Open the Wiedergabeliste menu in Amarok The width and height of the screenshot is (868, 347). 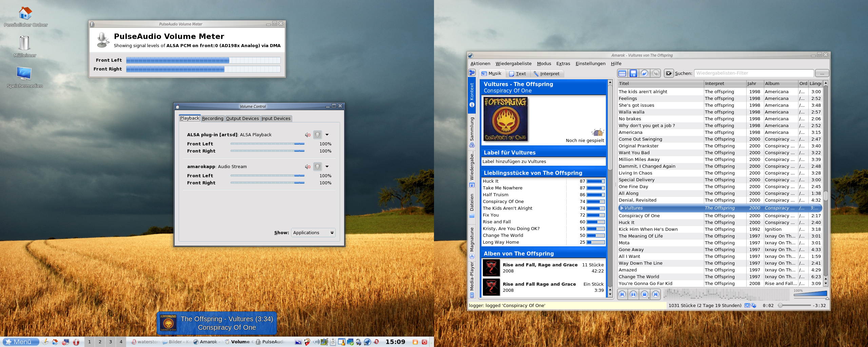click(514, 63)
